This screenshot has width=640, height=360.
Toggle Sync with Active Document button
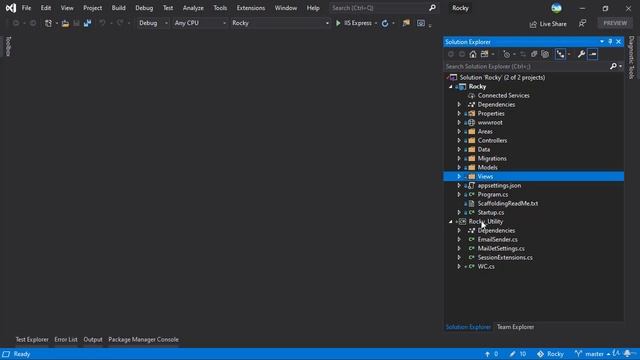[x=523, y=54]
